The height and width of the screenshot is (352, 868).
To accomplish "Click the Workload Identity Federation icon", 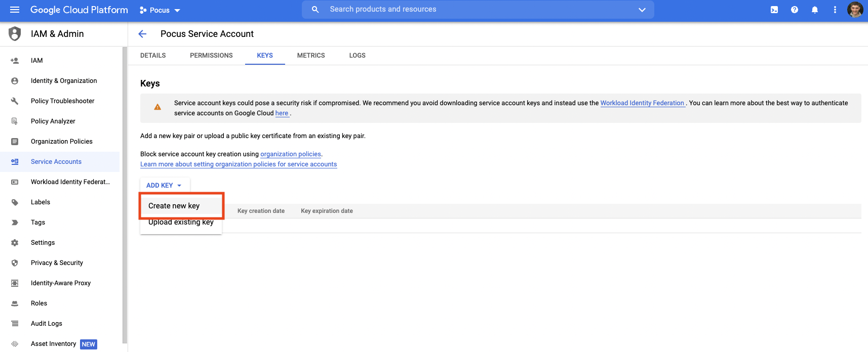I will point(15,182).
